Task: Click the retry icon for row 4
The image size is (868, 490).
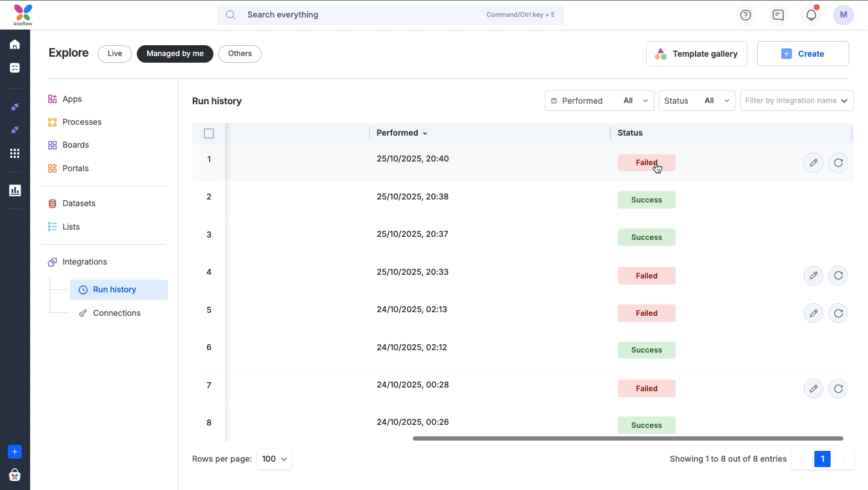Action: pyautogui.click(x=838, y=275)
